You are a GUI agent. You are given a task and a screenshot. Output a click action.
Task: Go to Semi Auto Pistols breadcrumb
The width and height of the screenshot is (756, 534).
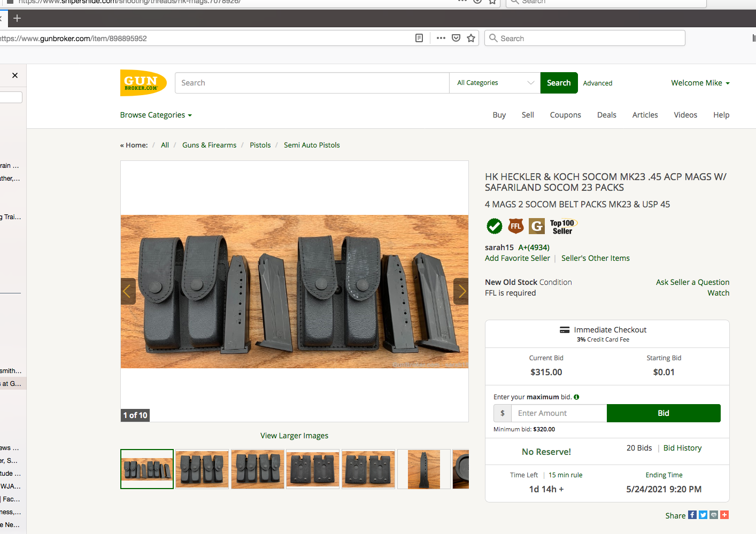click(312, 145)
